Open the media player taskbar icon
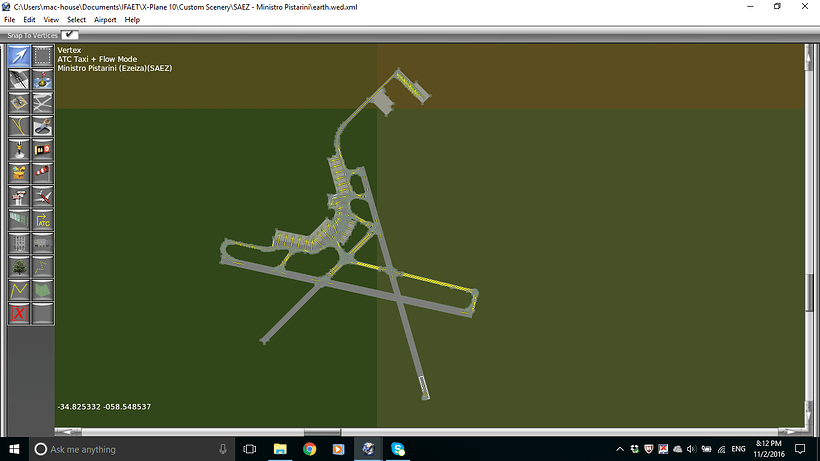 [338, 449]
